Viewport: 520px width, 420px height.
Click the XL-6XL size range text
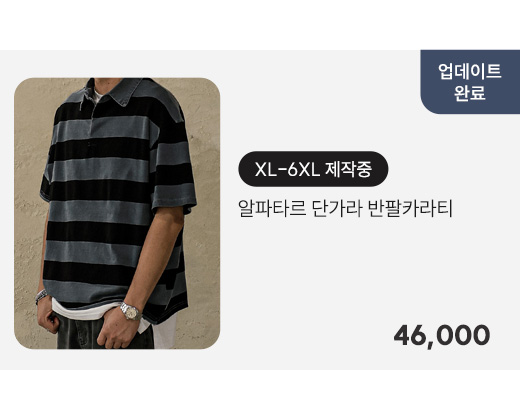tap(287, 170)
